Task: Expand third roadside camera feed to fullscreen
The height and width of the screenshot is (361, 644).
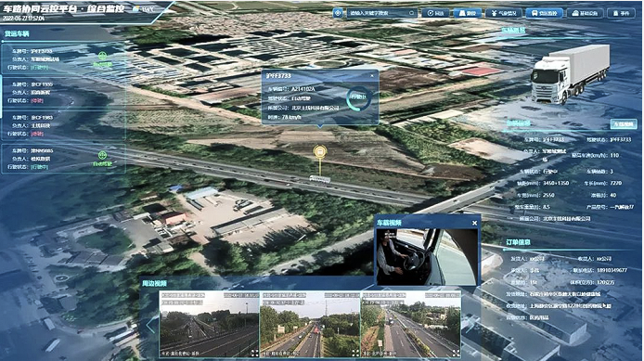Action: pyautogui.click(x=456, y=353)
